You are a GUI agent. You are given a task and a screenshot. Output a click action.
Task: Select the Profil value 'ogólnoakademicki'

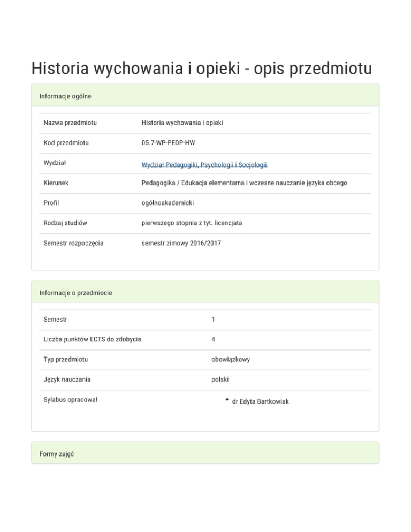tap(168, 203)
